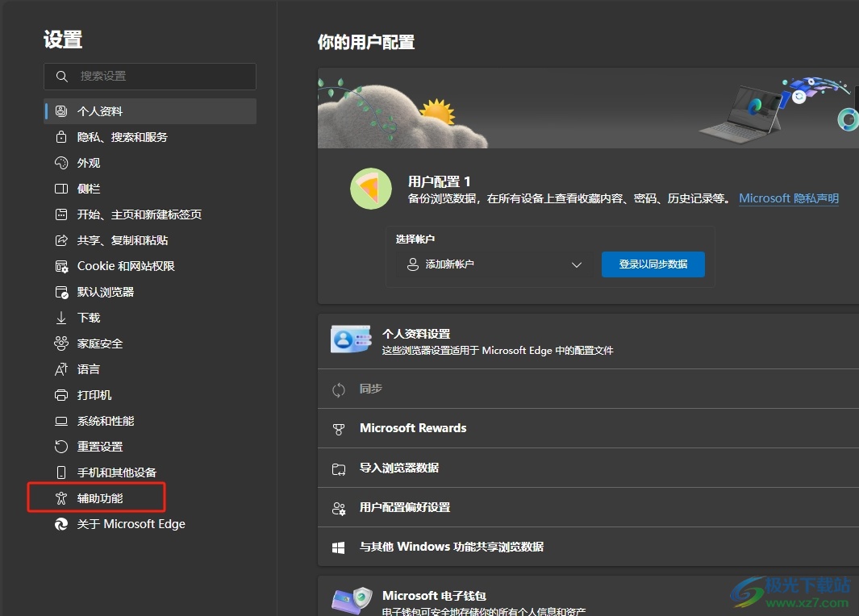Click the palette icon beside 外观
The image size is (859, 616).
click(61, 163)
